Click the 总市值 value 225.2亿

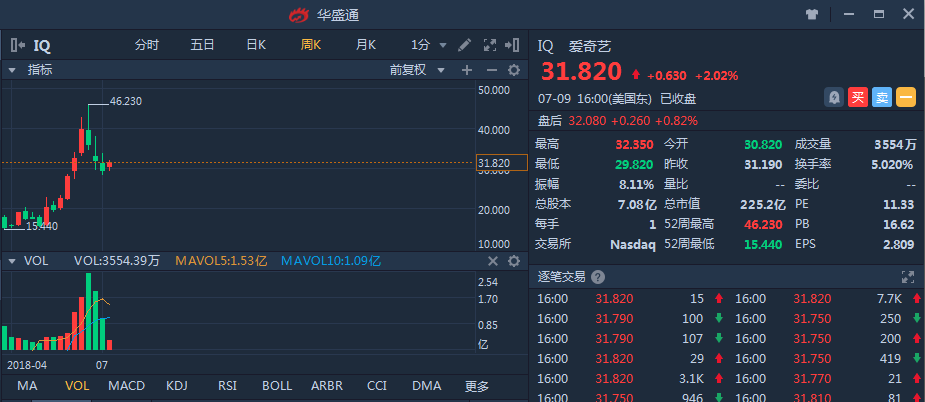[763, 204]
